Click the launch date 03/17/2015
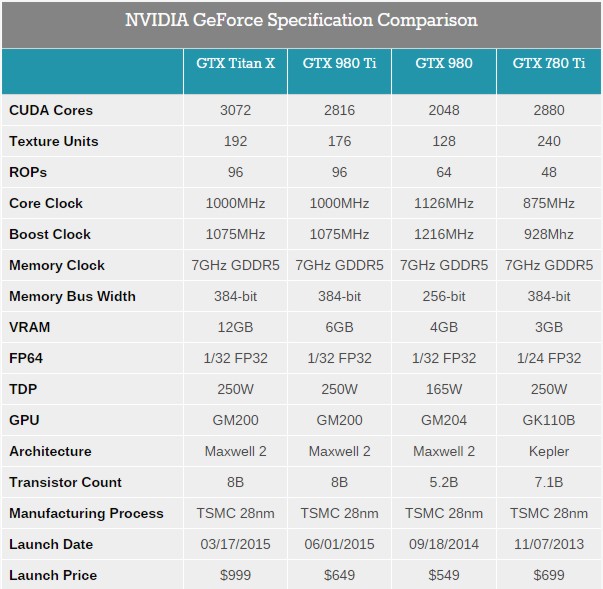This screenshot has height=589, width=603. (x=235, y=544)
